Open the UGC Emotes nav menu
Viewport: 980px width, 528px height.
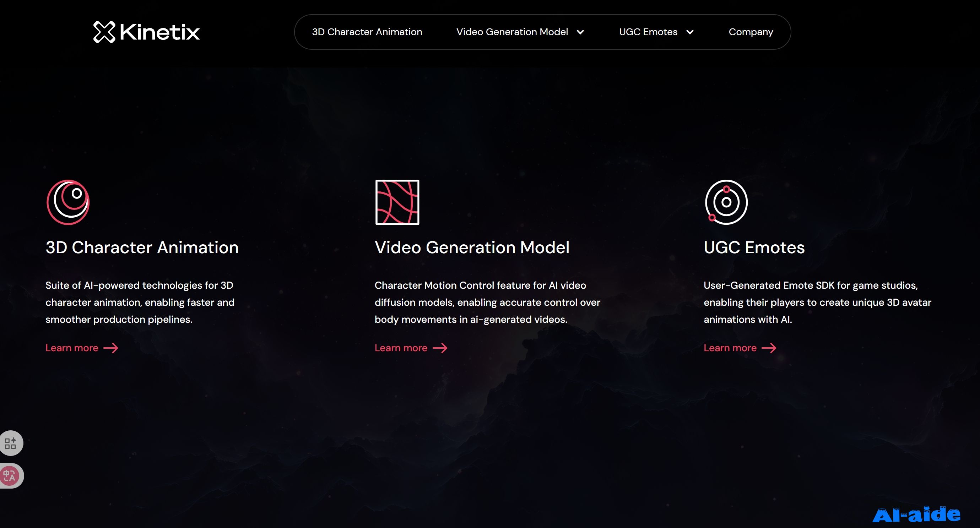pos(648,32)
